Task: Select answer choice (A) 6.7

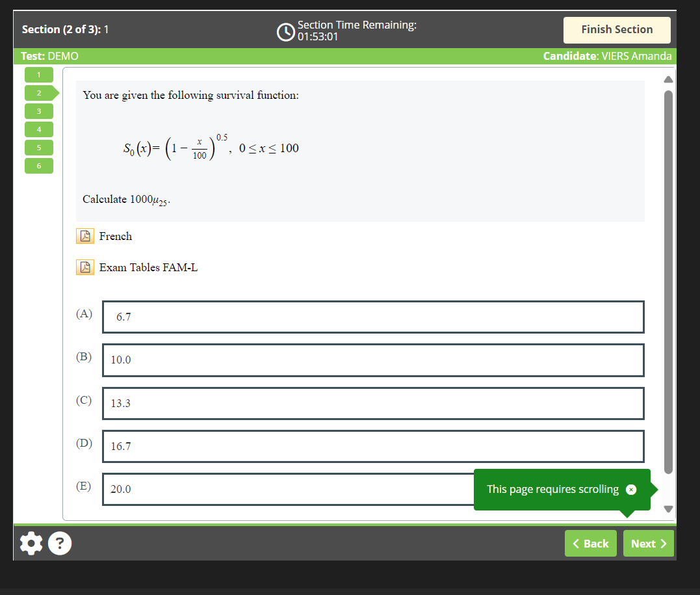Action: click(373, 317)
